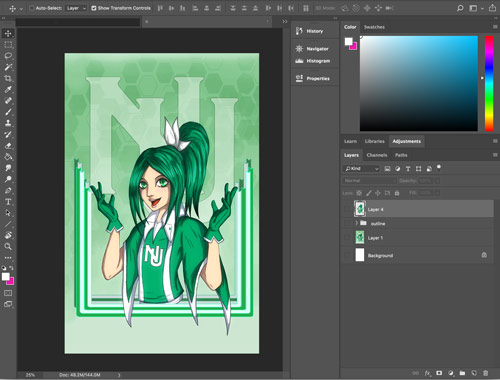Change the screen mode
500x380 pixels.
point(8,304)
